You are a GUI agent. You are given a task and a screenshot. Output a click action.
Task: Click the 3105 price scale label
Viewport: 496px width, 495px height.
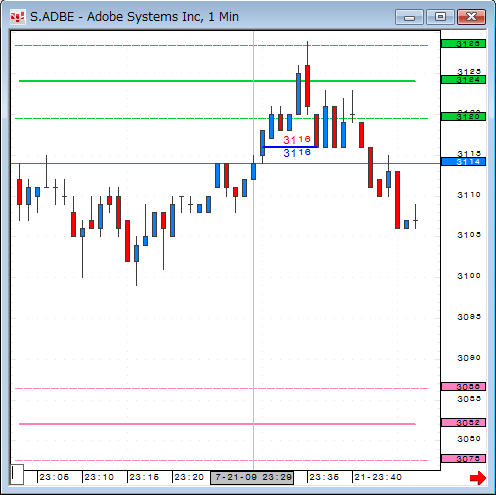click(469, 235)
